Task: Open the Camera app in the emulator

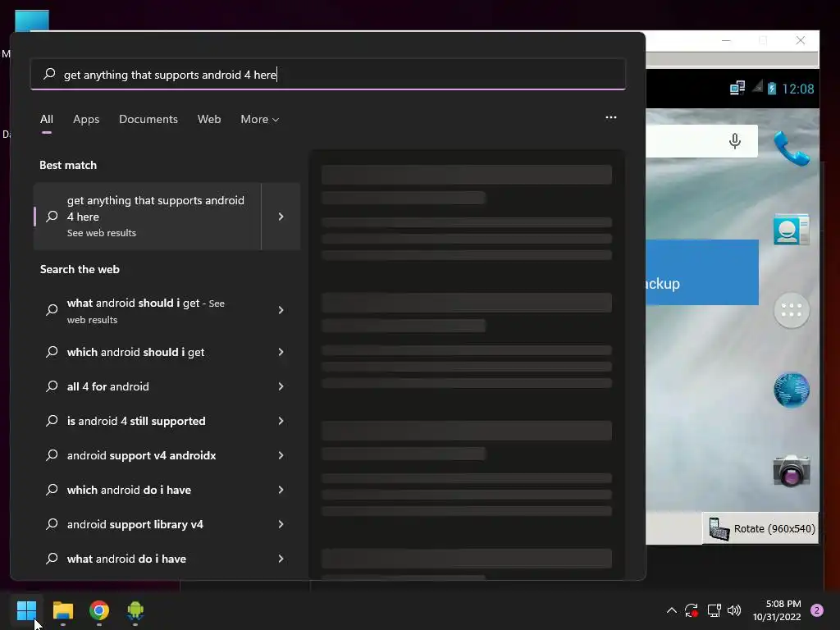Action: point(792,471)
